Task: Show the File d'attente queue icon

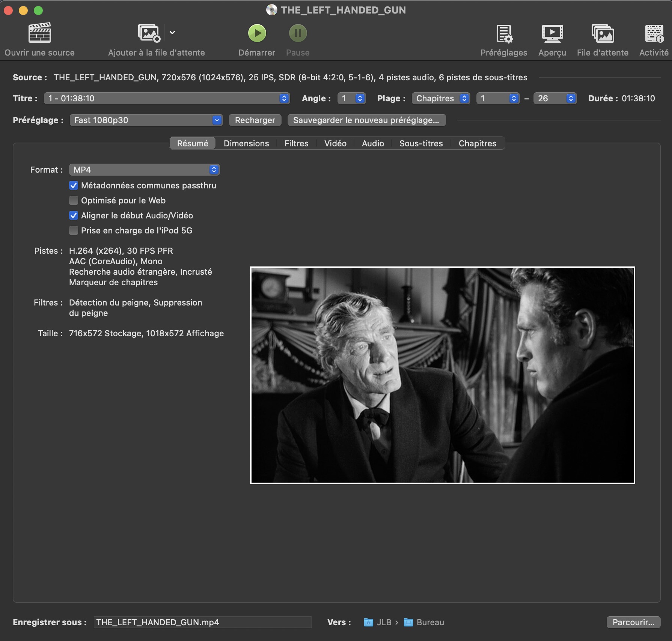Action: (x=603, y=33)
